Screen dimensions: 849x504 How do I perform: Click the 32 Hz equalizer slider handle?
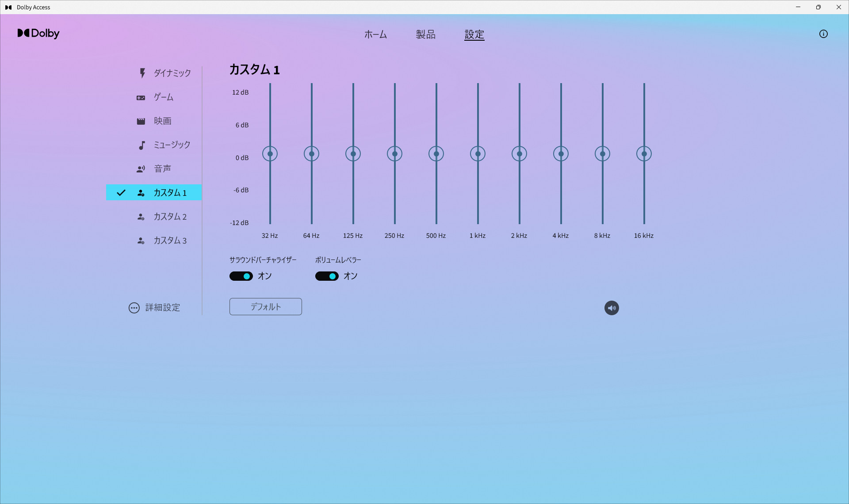pyautogui.click(x=270, y=154)
